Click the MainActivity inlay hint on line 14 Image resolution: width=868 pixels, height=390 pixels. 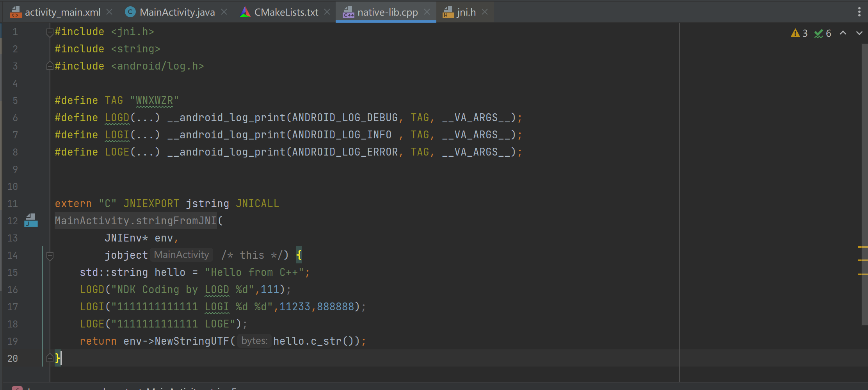click(x=181, y=255)
